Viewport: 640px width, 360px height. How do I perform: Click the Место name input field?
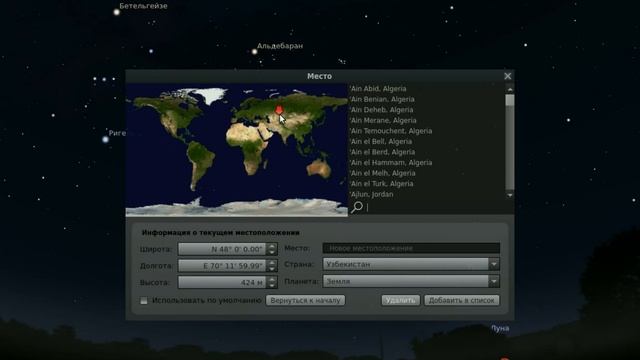411,248
